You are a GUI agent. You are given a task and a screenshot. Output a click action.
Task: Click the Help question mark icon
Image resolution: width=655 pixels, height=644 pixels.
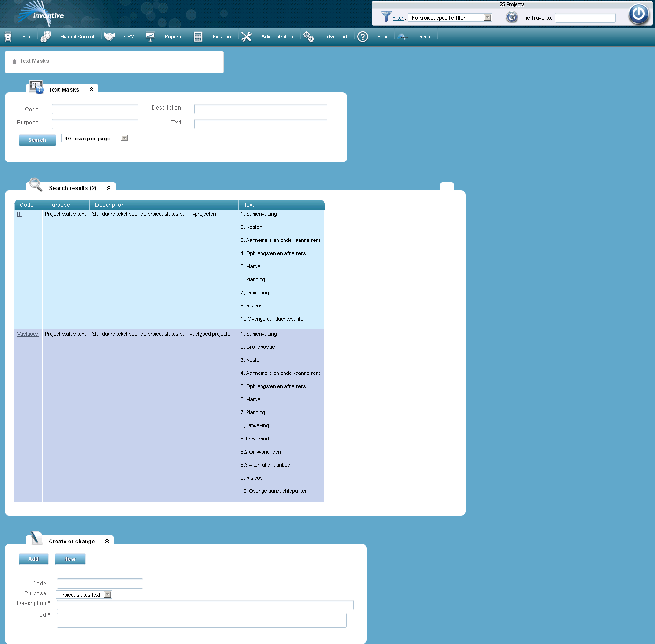point(363,37)
